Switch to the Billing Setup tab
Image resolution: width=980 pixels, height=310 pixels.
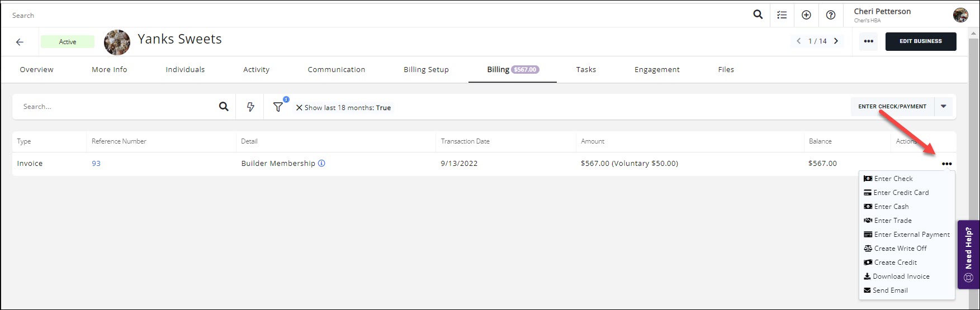coord(426,70)
